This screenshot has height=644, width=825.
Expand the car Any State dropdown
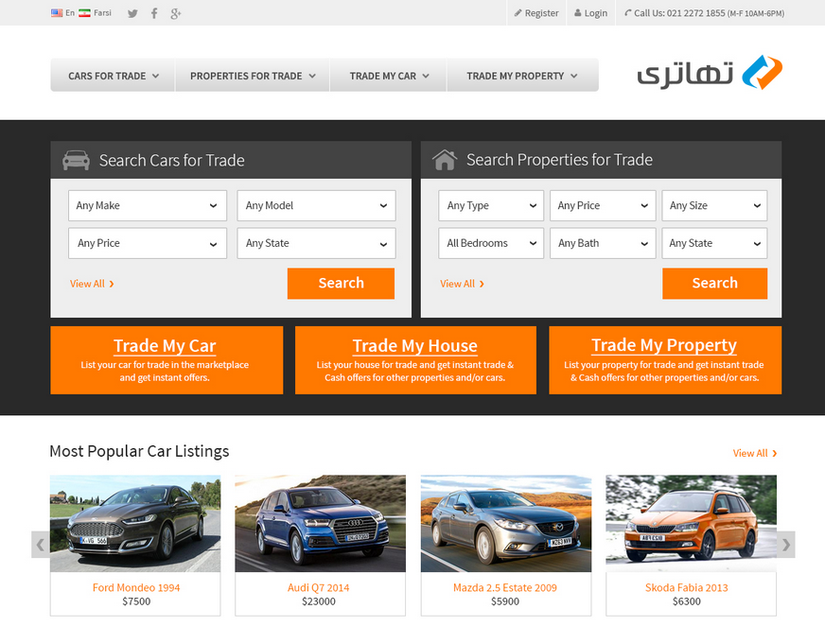(x=316, y=243)
